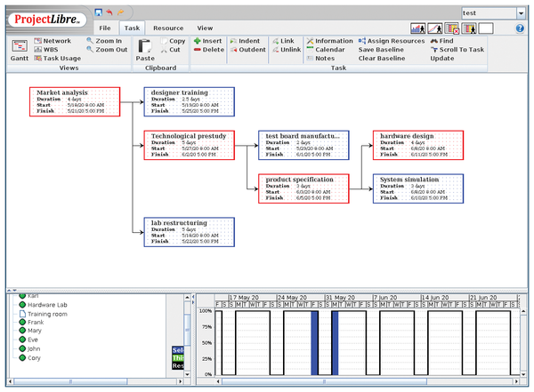This screenshot has height=392, width=534.
Task: Click Save Baseline
Action: 381,50
